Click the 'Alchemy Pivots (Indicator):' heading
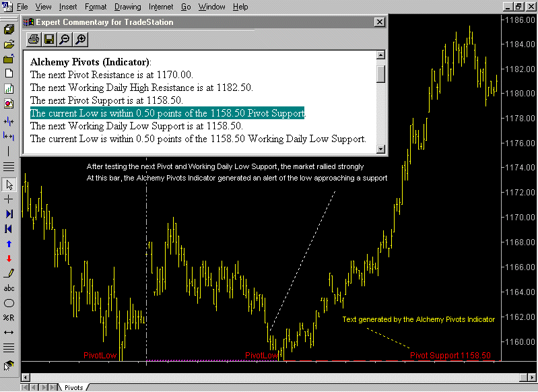 (91, 62)
